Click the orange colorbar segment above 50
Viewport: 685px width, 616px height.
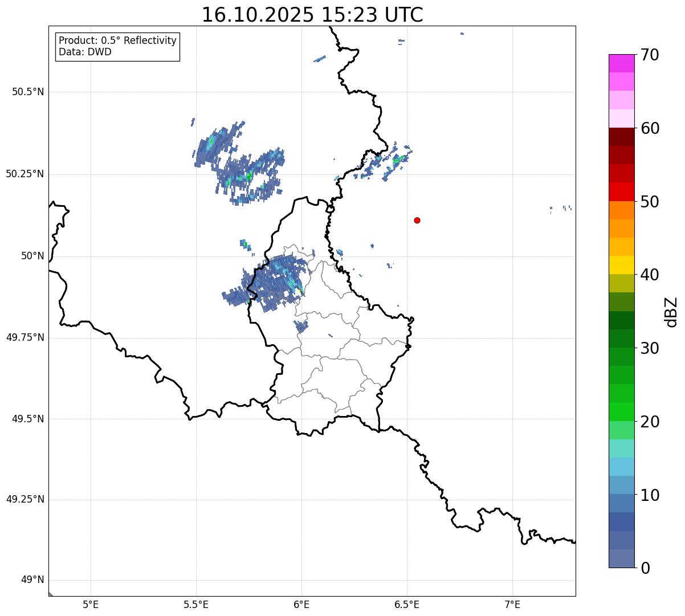[x=621, y=210]
